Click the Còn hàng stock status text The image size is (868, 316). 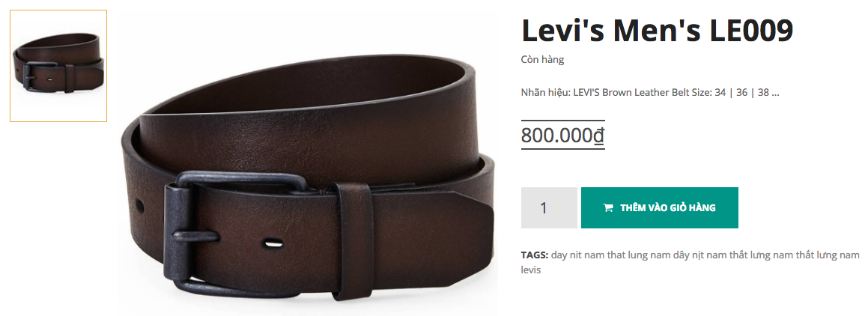pos(542,59)
